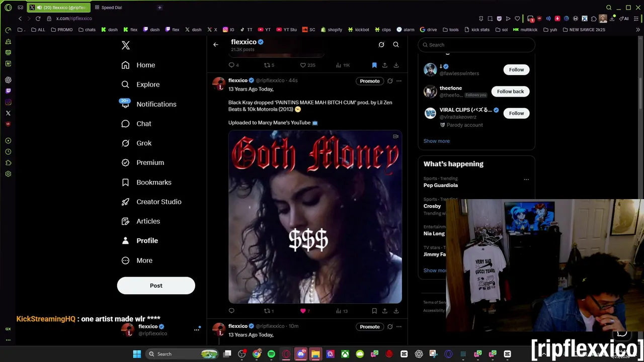This screenshot has height=362, width=644.
Task: Click the search icon in profile header
Action: click(396, 45)
